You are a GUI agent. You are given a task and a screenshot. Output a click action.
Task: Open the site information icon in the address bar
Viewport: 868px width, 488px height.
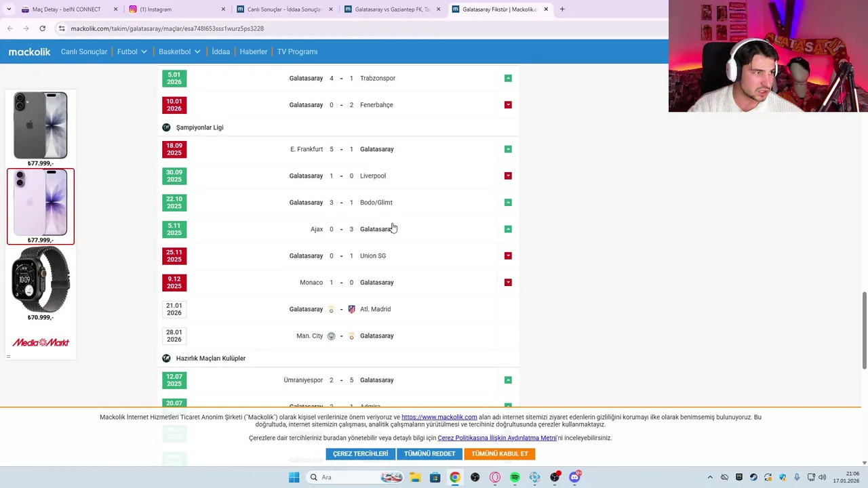tap(62, 28)
